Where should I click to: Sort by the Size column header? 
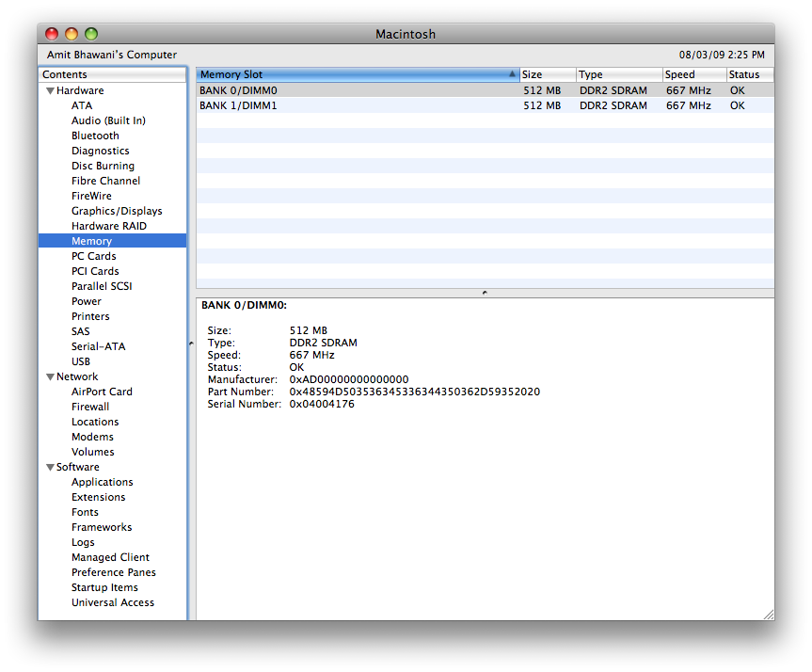[x=548, y=74]
